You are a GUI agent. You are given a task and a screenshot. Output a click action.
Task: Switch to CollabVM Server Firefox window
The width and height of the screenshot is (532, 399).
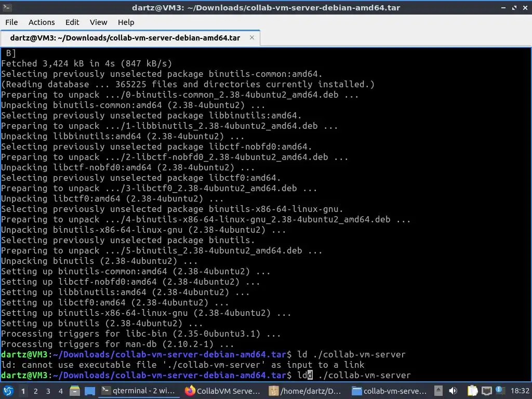[222, 391]
